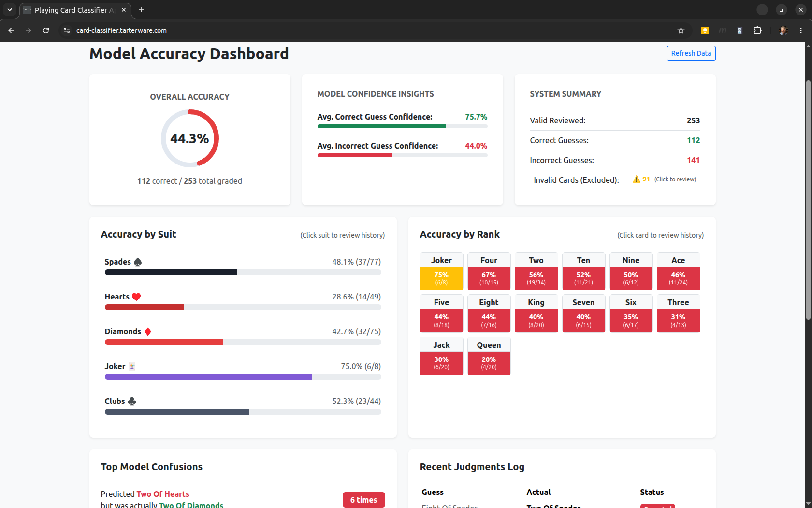The width and height of the screenshot is (812, 508).
Task: Open a new browser tab
Action: [141, 10]
